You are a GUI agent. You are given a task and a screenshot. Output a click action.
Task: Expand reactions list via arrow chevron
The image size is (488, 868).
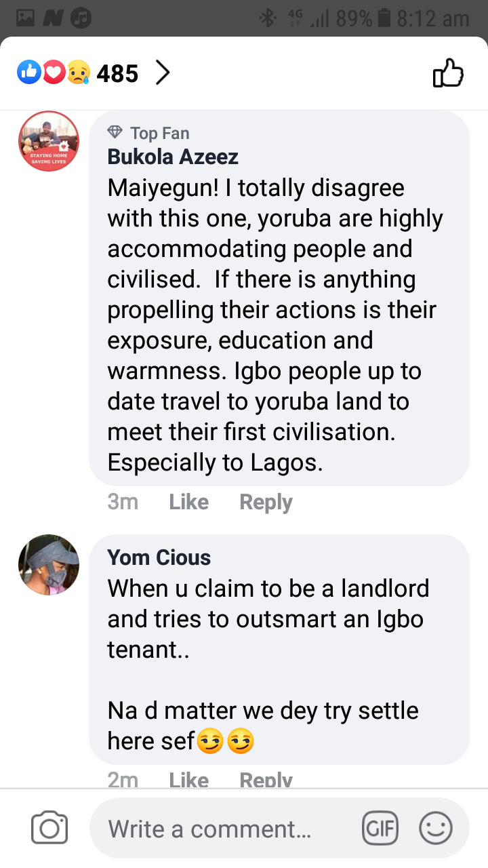(162, 73)
